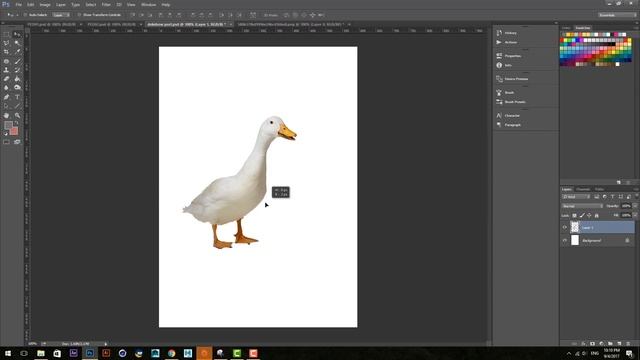Screen dimensions: 640x360
Task: Open layer filter Kind dropdown
Action: pyautogui.click(x=576, y=197)
